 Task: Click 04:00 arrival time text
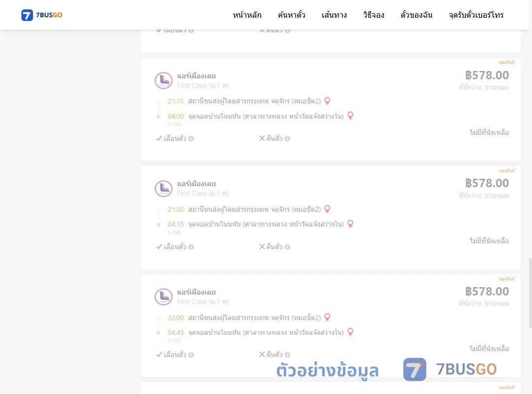[x=176, y=116]
